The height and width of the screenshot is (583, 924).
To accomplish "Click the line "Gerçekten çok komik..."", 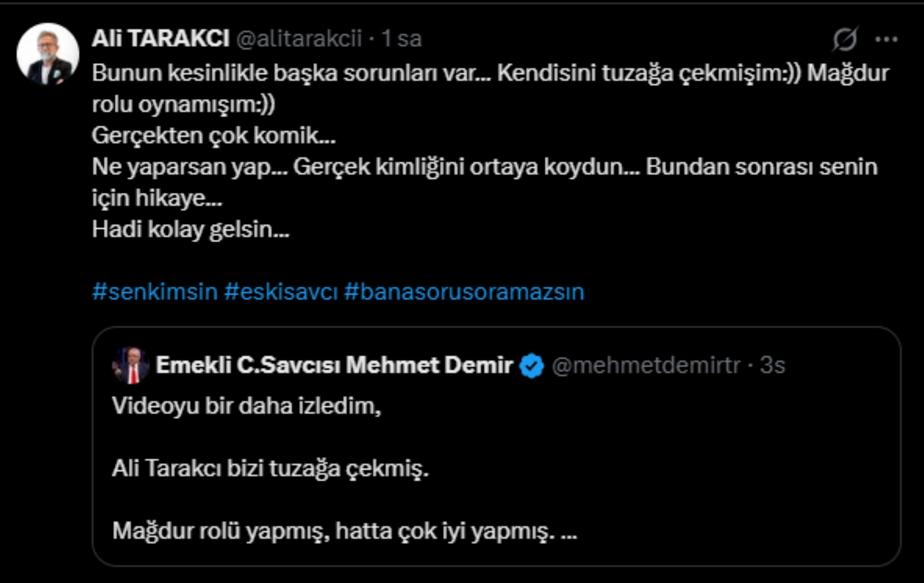I will click(213, 135).
